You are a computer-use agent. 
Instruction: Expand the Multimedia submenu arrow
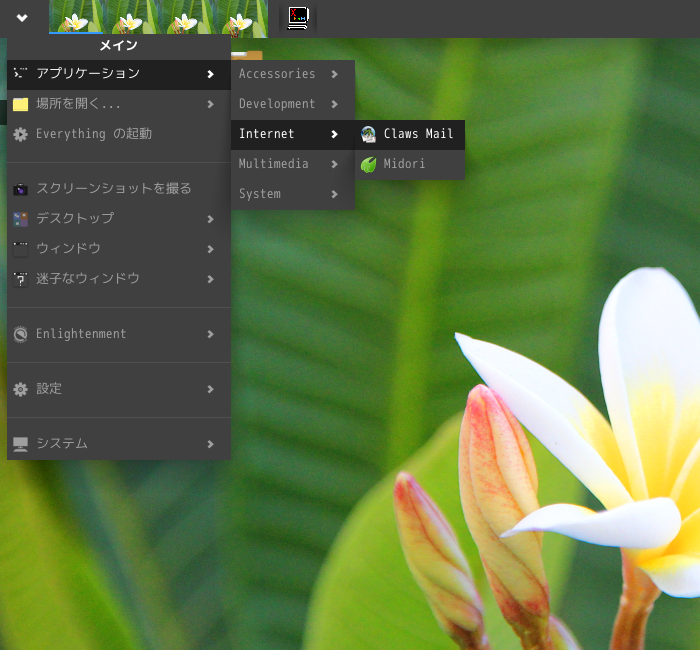[334, 164]
